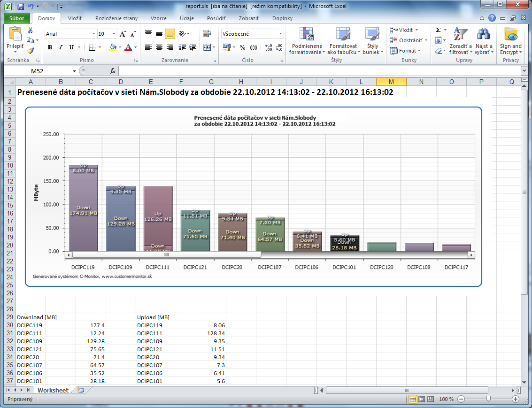This screenshot has height=408, width=532.
Task: Open Podmienené formátovanie menu
Action: pyautogui.click(x=307, y=41)
